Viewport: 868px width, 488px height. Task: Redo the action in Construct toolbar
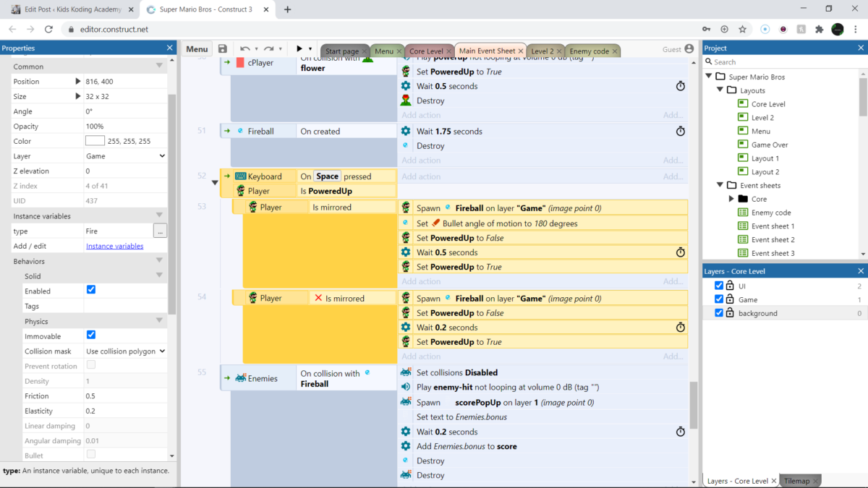tap(269, 49)
